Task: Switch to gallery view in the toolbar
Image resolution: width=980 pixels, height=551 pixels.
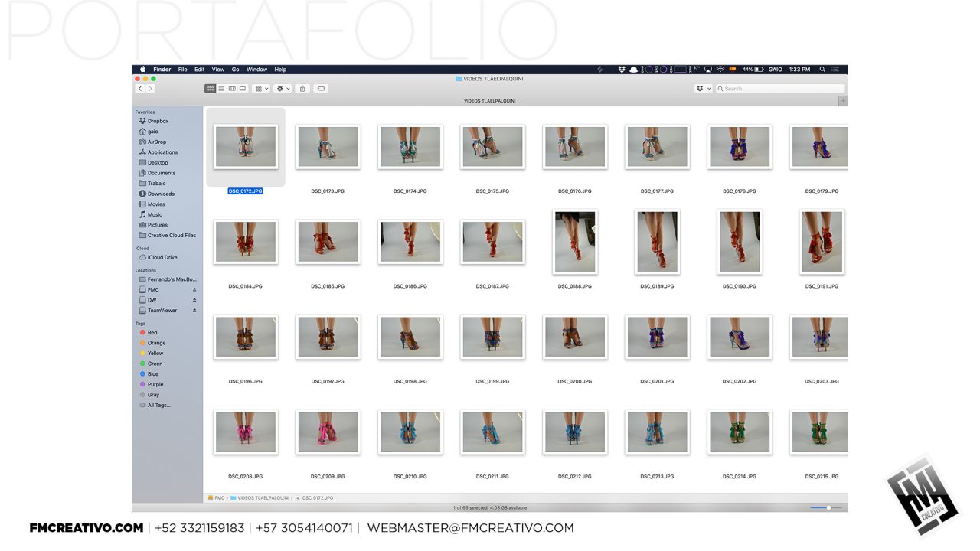Action: pyautogui.click(x=243, y=89)
